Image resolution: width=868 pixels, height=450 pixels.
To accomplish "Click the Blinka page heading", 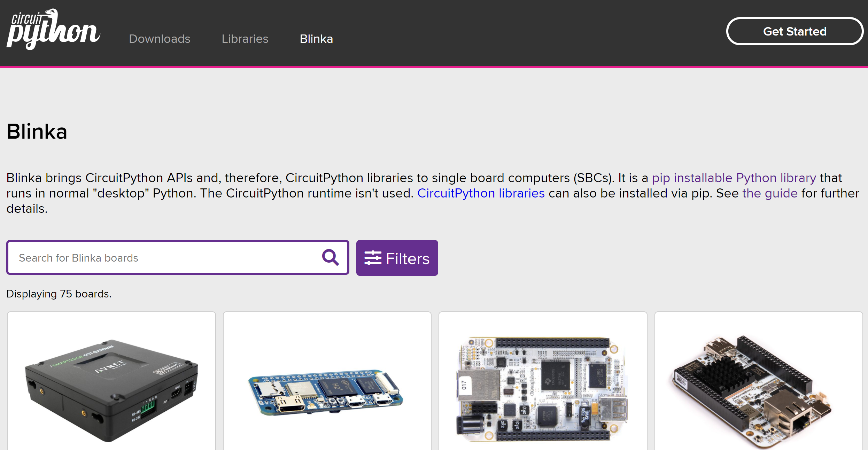I will pyautogui.click(x=37, y=132).
